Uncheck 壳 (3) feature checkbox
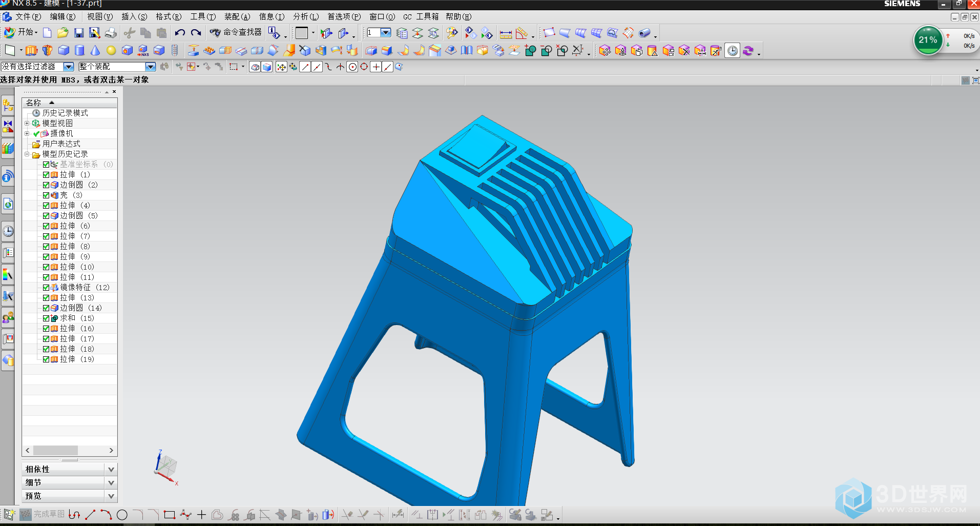This screenshot has width=980, height=526. coord(46,195)
